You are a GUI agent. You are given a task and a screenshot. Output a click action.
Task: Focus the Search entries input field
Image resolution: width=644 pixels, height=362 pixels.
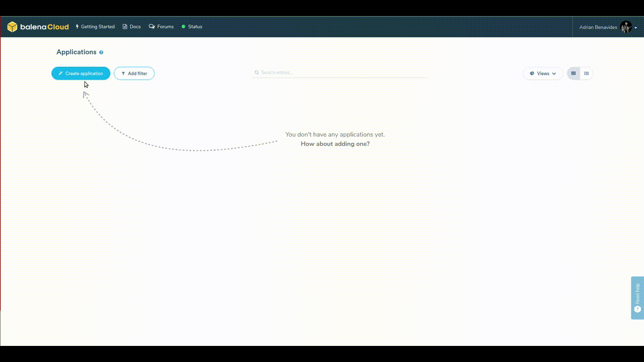coord(342,73)
